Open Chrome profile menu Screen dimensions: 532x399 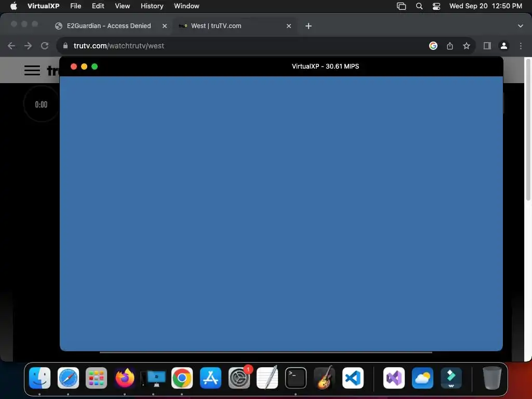504,46
